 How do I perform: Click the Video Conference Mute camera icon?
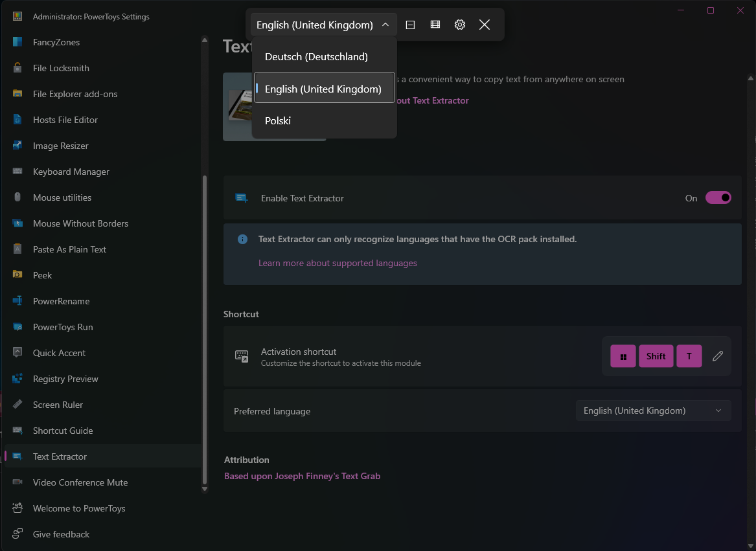(17, 482)
